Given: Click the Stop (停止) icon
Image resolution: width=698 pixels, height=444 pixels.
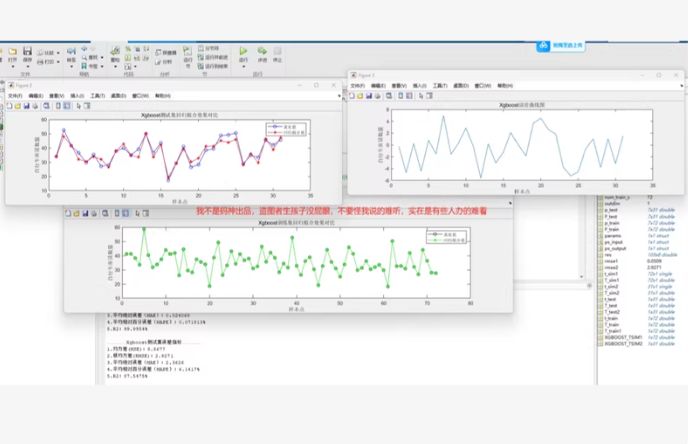Looking at the screenshot, I should [277, 51].
